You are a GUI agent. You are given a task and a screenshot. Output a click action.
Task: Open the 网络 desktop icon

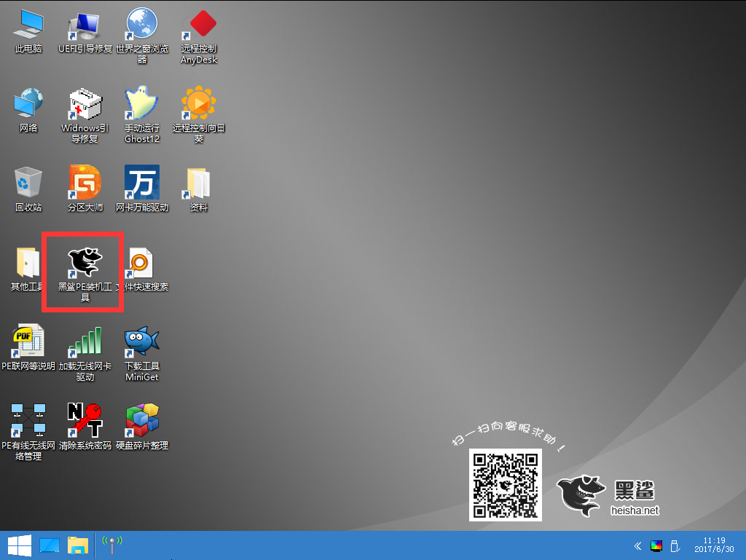pyautogui.click(x=28, y=110)
